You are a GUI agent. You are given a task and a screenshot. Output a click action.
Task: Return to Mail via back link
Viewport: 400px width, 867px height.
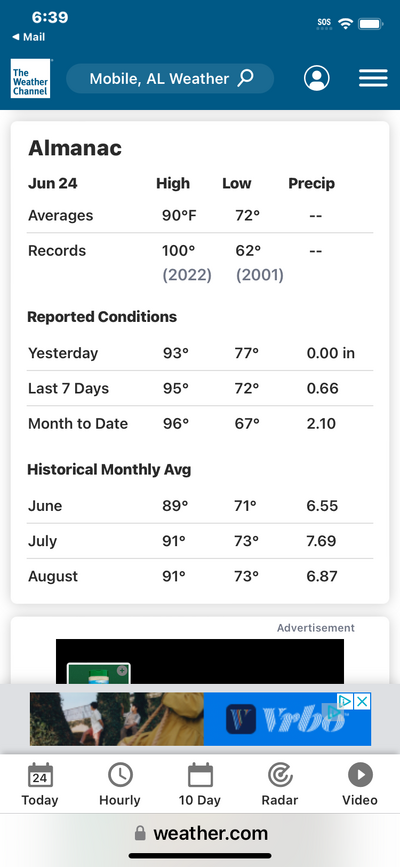(x=29, y=37)
